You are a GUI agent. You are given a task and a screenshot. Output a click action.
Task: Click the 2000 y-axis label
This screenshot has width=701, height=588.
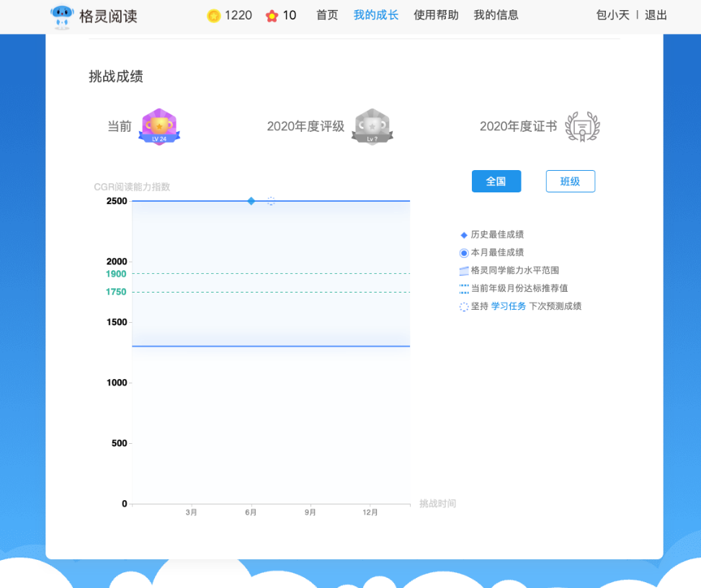click(117, 262)
